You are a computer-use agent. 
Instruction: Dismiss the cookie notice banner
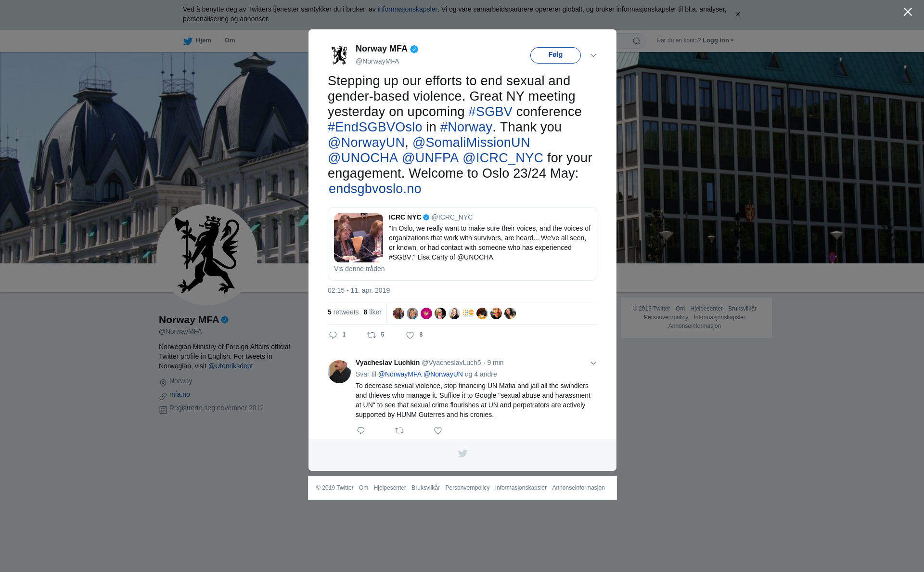737,14
